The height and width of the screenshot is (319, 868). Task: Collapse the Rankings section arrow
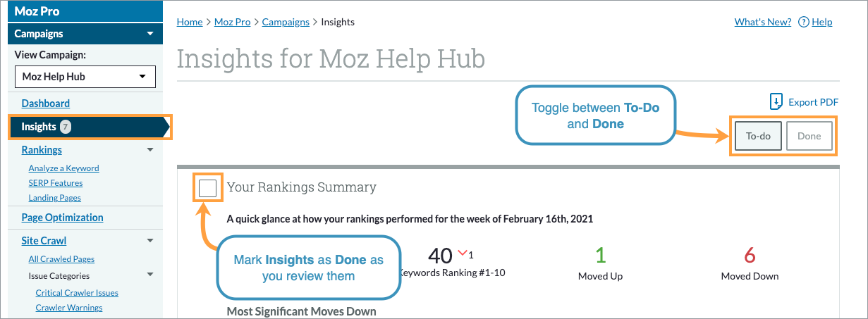pyautogui.click(x=149, y=149)
